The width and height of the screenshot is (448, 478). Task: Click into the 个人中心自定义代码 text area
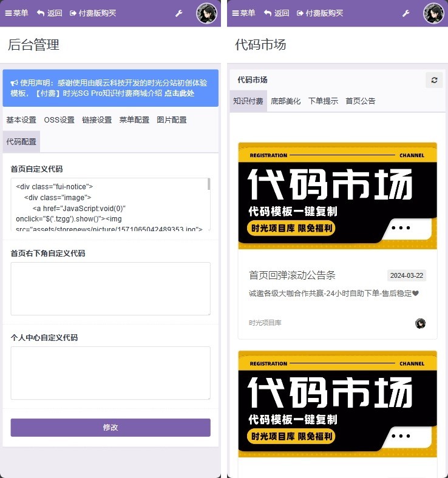pyautogui.click(x=110, y=373)
